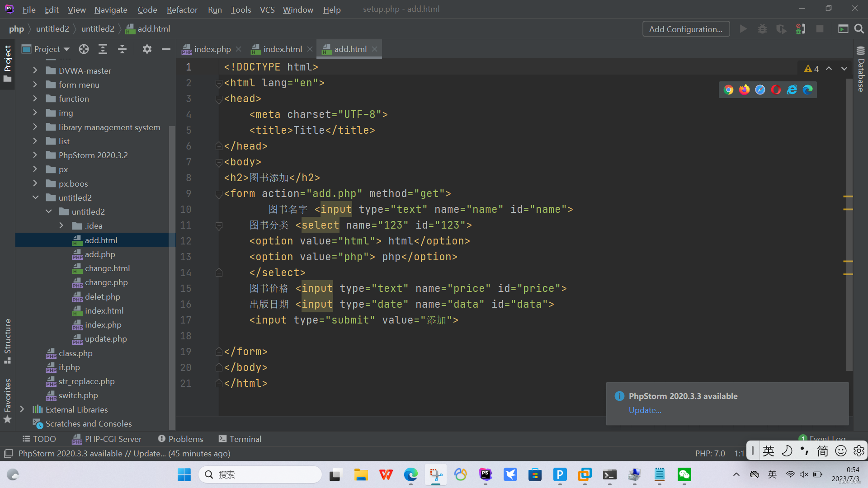Screen dimensions: 868x488
Task: Click the Windows taskbar search box
Action: click(x=260, y=474)
